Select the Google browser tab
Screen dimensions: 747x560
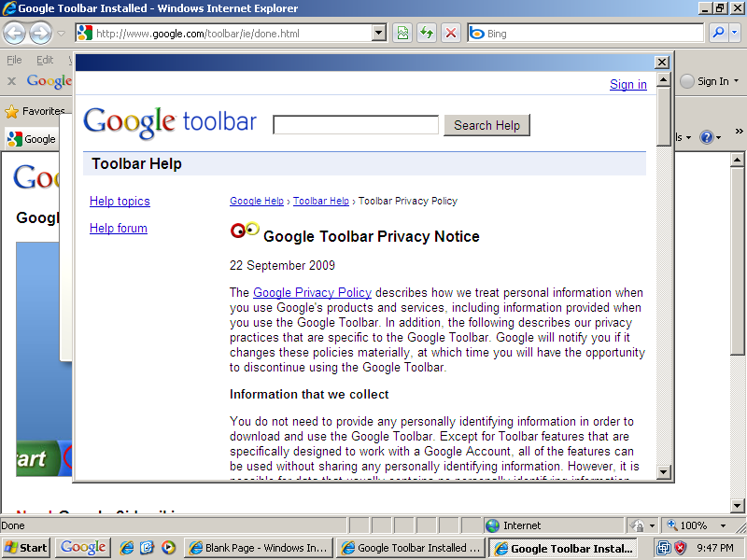(x=32, y=139)
